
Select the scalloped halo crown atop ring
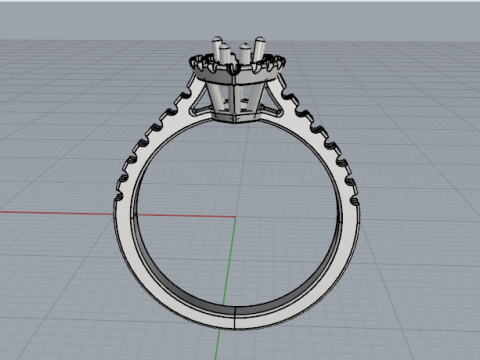[237, 69]
